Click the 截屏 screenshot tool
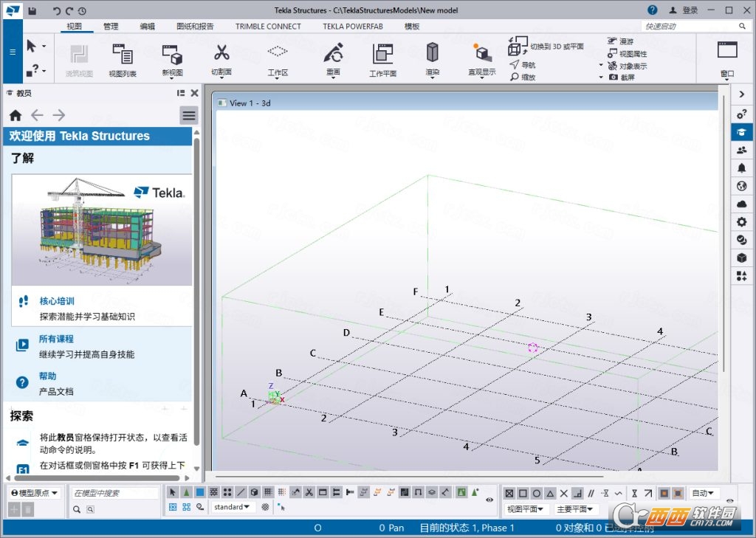 [622, 77]
